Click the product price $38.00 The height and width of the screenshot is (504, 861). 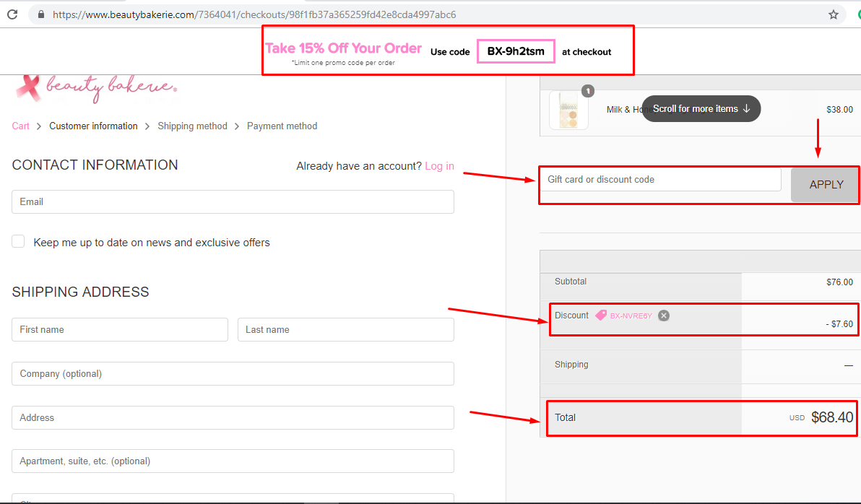point(839,109)
